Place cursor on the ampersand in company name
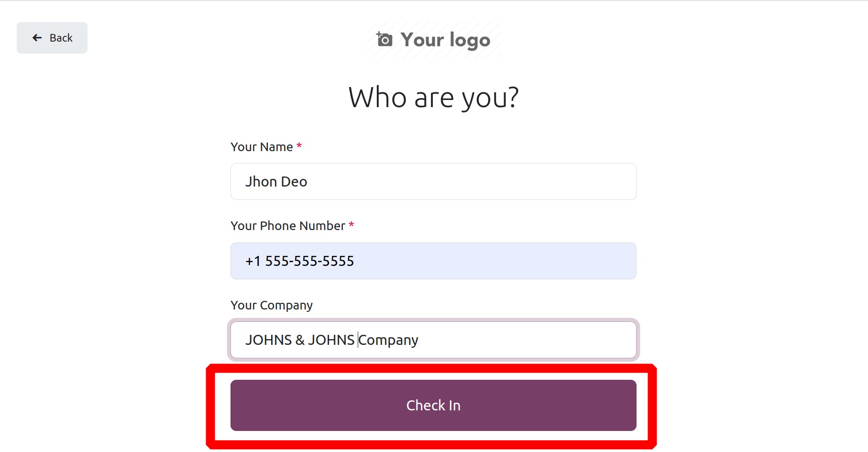Screen dimensions: 868x452 [x=300, y=340]
